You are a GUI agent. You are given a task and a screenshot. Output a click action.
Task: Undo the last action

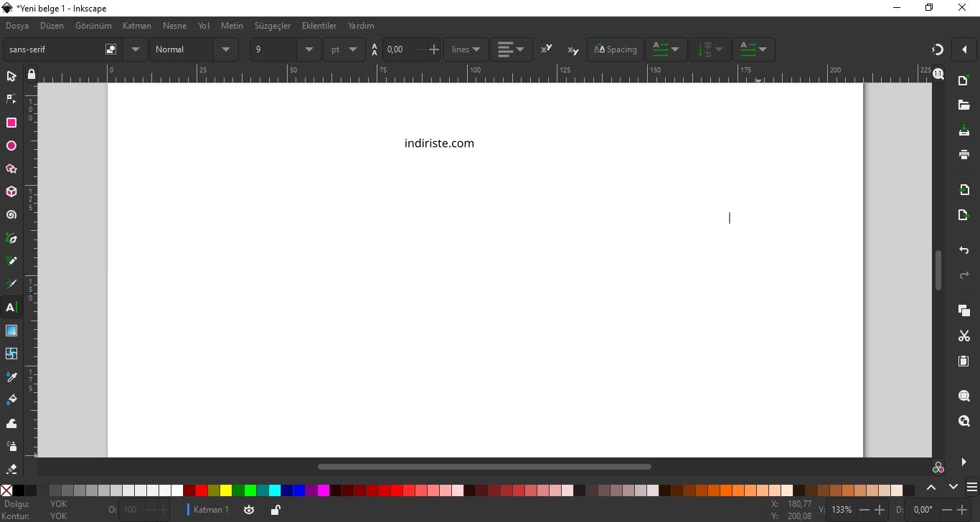pos(964,250)
